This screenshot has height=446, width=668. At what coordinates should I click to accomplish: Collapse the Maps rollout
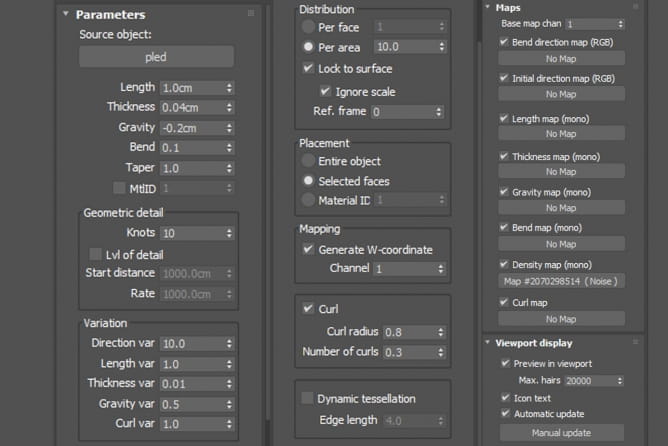pos(488,7)
